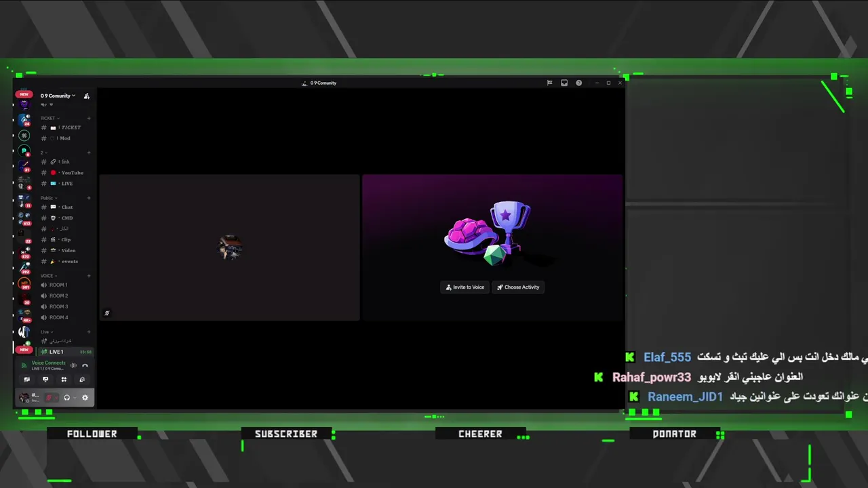The width and height of the screenshot is (868, 488).
Task: Open server icon with the 24 badge
Action: click(24, 120)
